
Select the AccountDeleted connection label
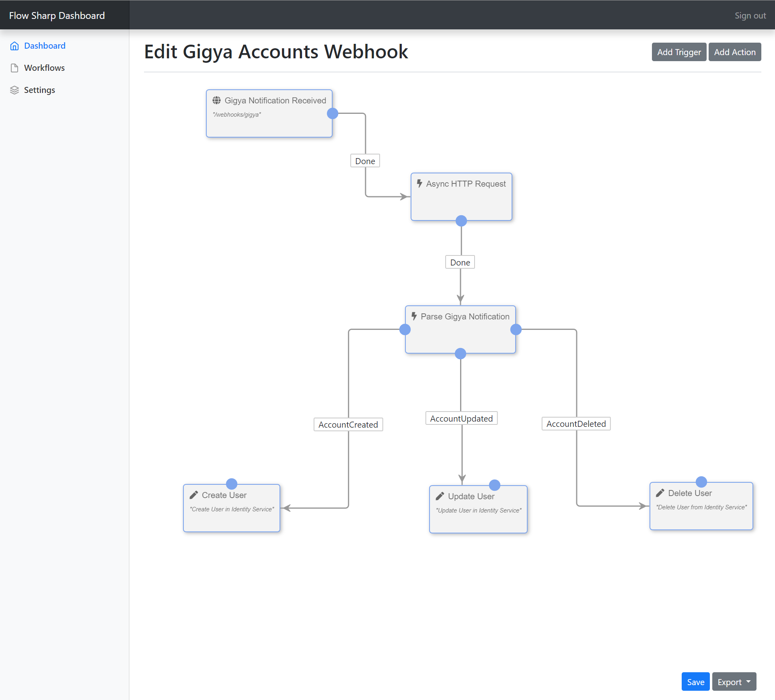pos(576,424)
